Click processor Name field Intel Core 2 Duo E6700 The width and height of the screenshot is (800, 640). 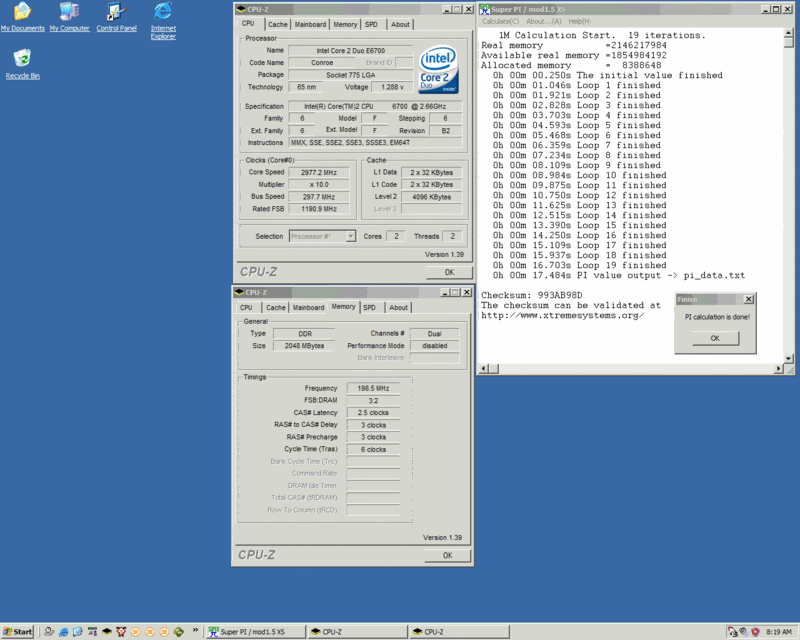click(351, 51)
